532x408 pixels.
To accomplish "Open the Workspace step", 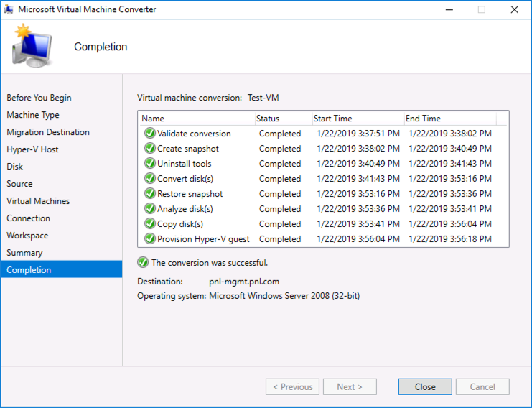I will (x=27, y=236).
